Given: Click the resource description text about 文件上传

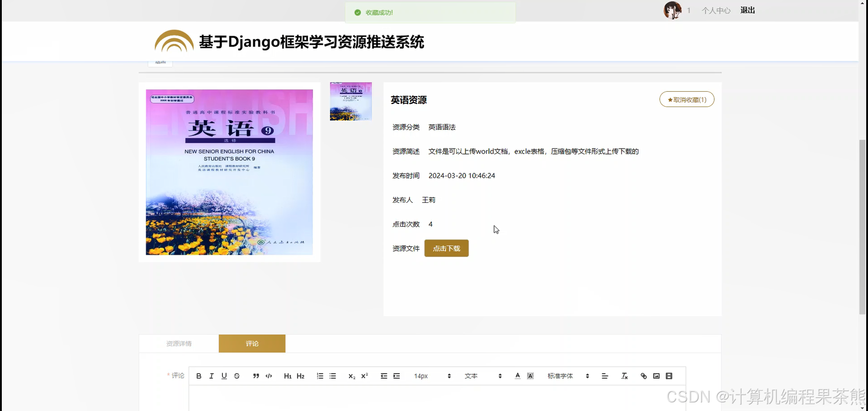Looking at the screenshot, I should tap(533, 151).
